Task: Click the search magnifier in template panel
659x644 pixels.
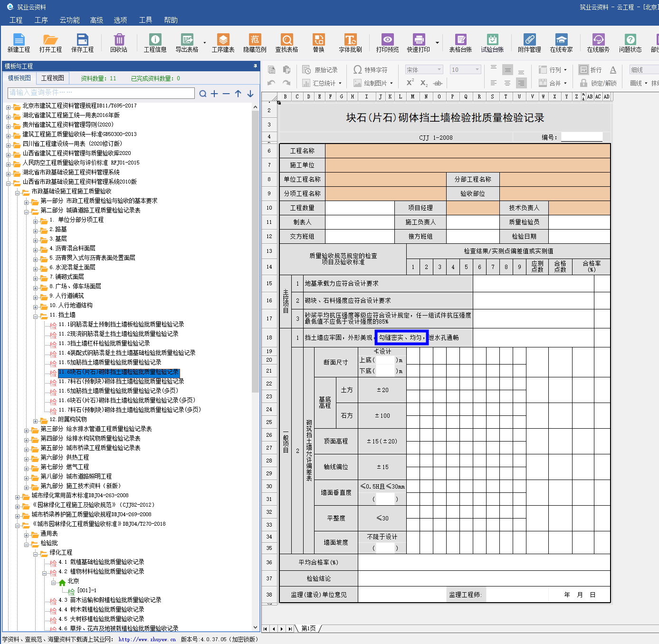Action: (x=203, y=94)
